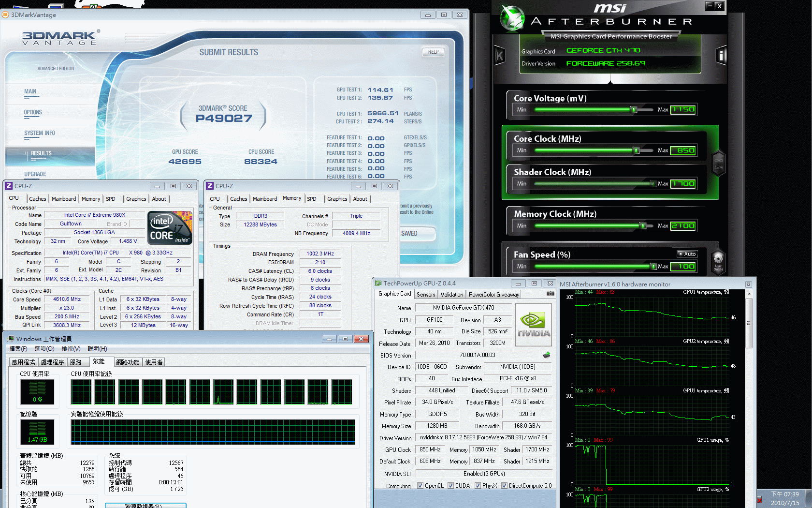Click the Core Clock 850 value field
Screen dimensions: 812x508
tap(683, 150)
